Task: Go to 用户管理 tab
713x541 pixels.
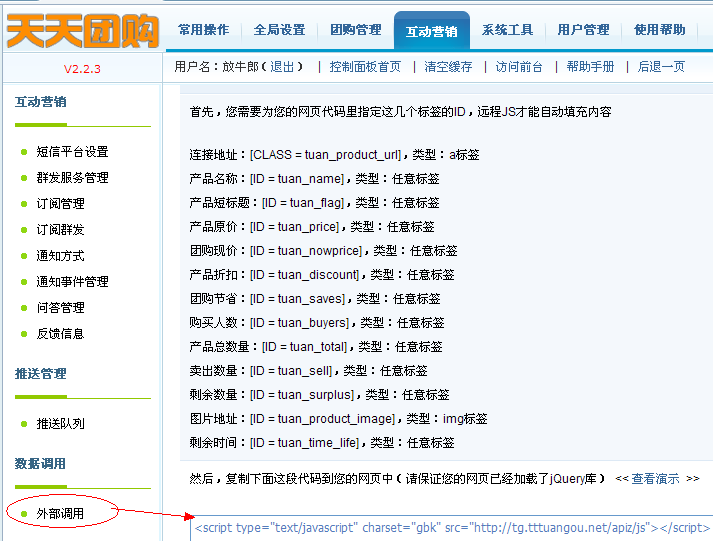Action: click(583, 30)
